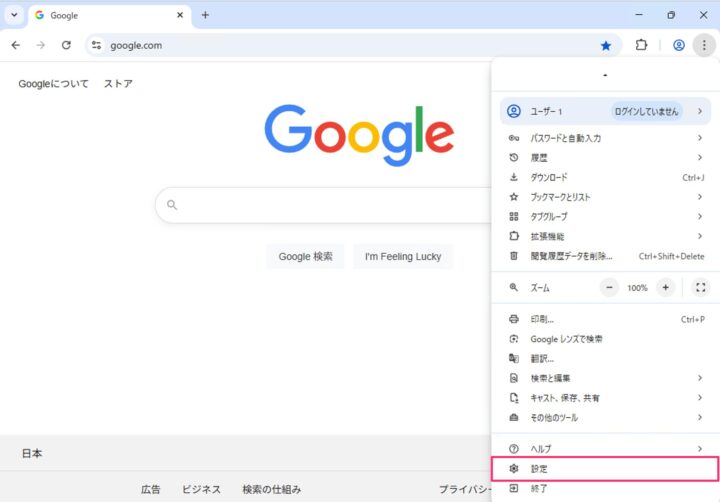Click the google.com address bar
Viewport: 720px width, 502px height.
(x=354, y=45)
